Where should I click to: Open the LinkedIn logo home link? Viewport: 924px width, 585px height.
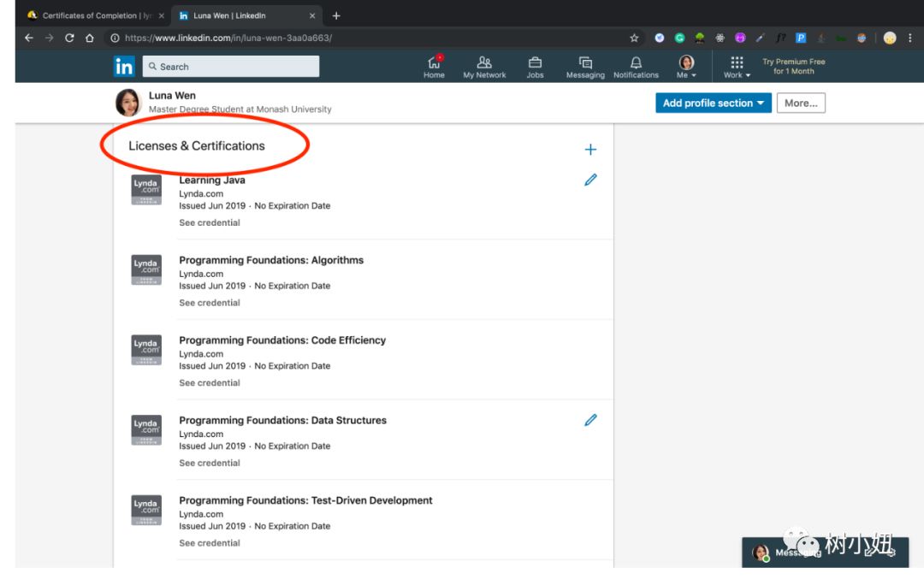[124, 67]
